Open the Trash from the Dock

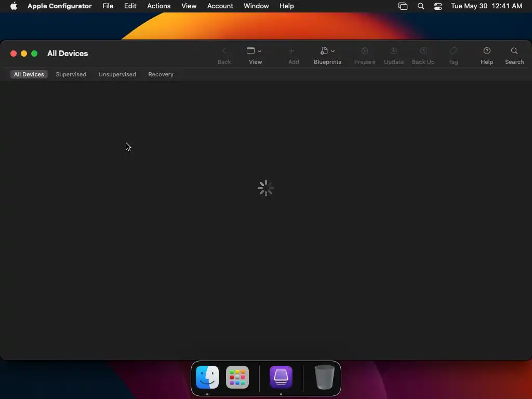coord(325,377)
